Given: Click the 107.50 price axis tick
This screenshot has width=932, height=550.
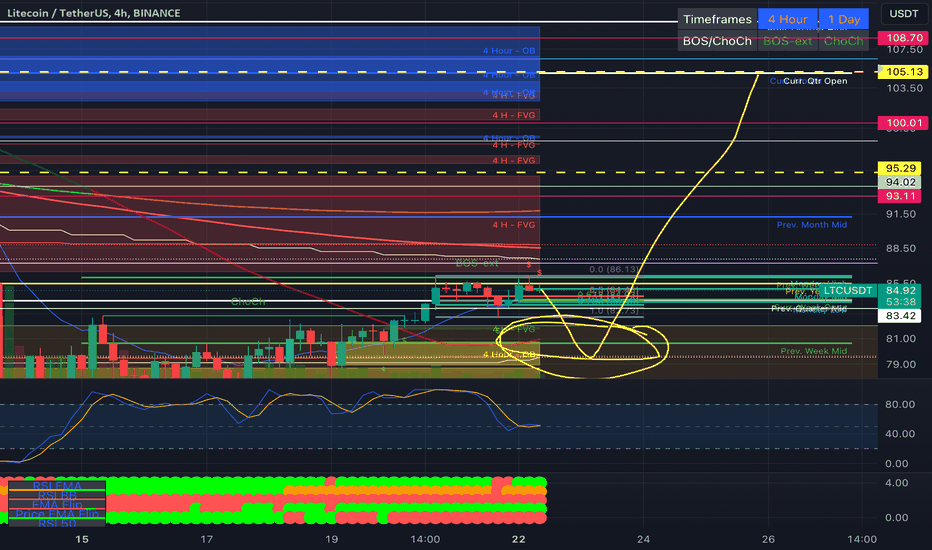Looking at the screenshot, I should pyautogui.click(x=904, y=49).
